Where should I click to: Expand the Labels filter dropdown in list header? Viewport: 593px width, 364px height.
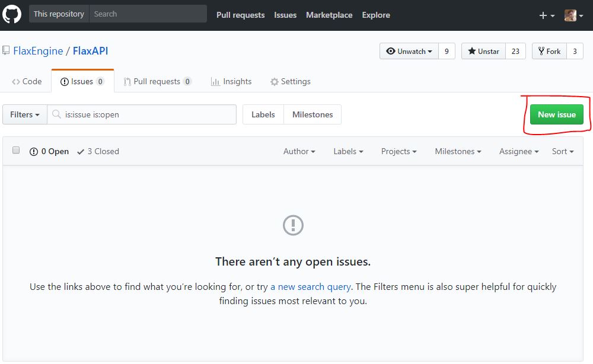pos(348,151)
